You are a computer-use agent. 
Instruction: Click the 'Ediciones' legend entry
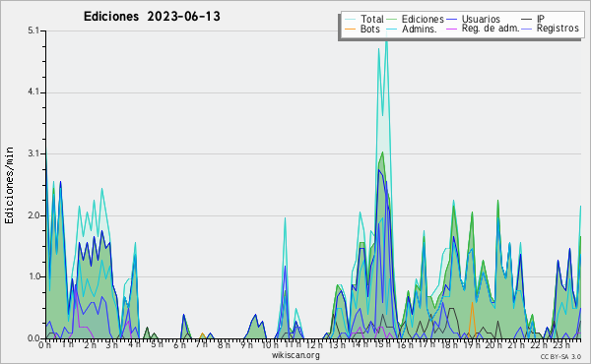423,19
